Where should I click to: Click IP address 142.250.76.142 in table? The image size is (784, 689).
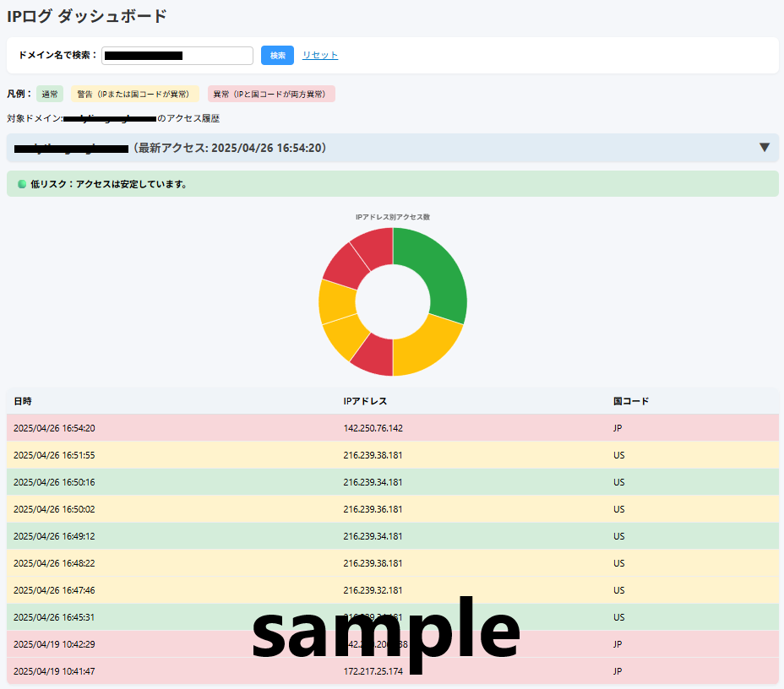(x=373, y=428)
